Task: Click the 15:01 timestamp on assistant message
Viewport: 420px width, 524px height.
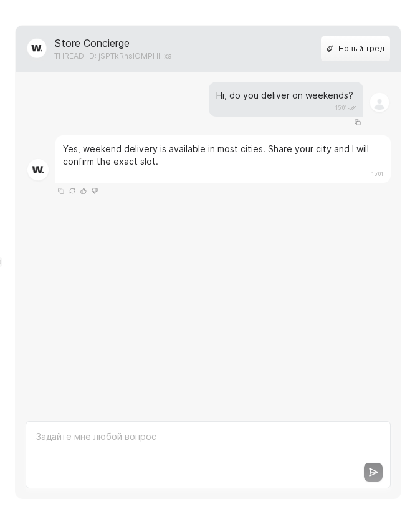Action: pos(377,174)
